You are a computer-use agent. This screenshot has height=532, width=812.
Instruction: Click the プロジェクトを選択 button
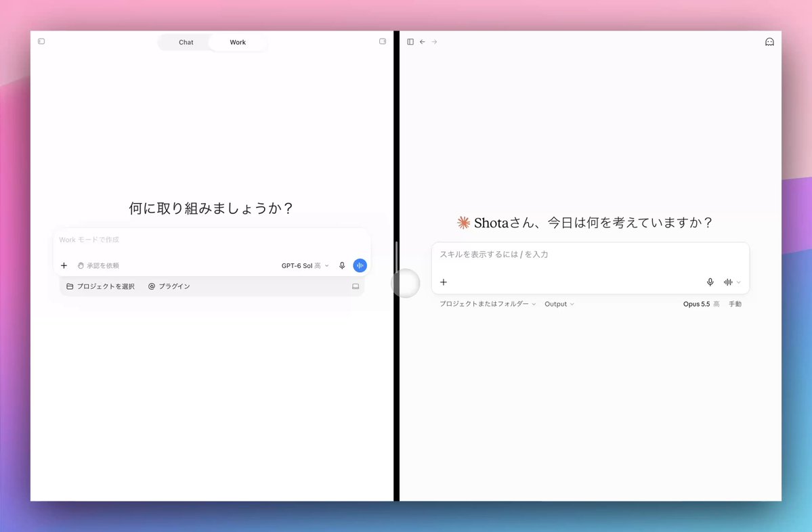click(100, 286)
